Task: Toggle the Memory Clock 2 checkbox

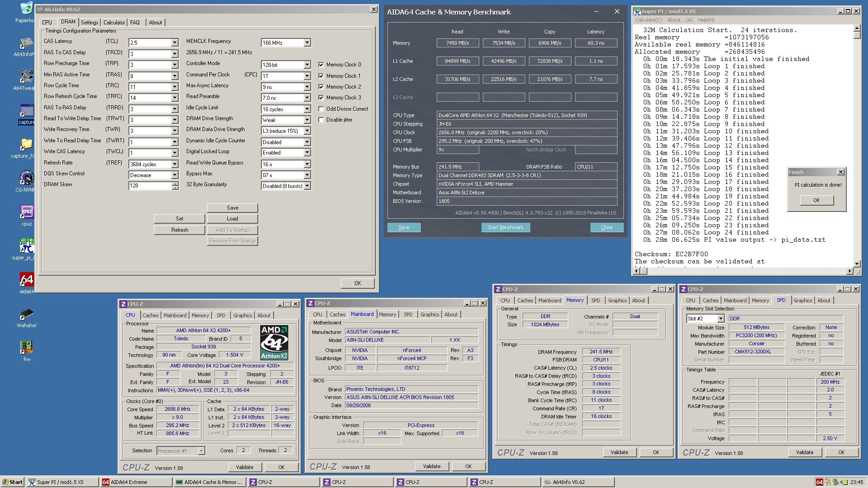Action: 321,87
